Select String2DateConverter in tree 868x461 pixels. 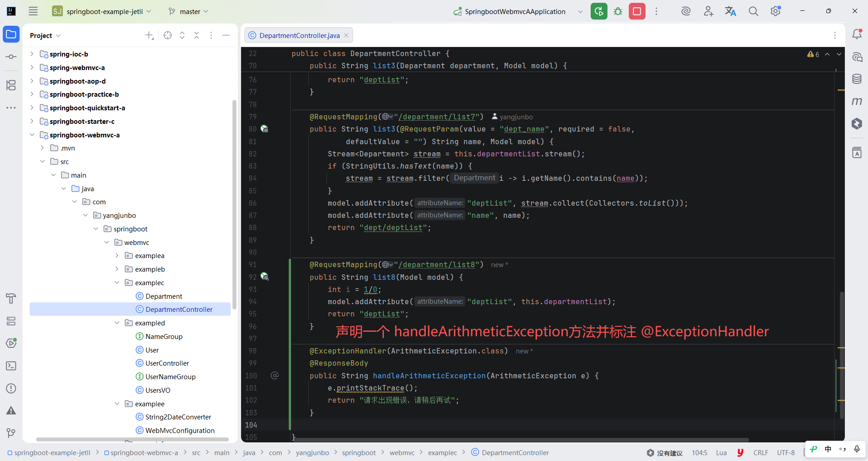pos(178,417)
